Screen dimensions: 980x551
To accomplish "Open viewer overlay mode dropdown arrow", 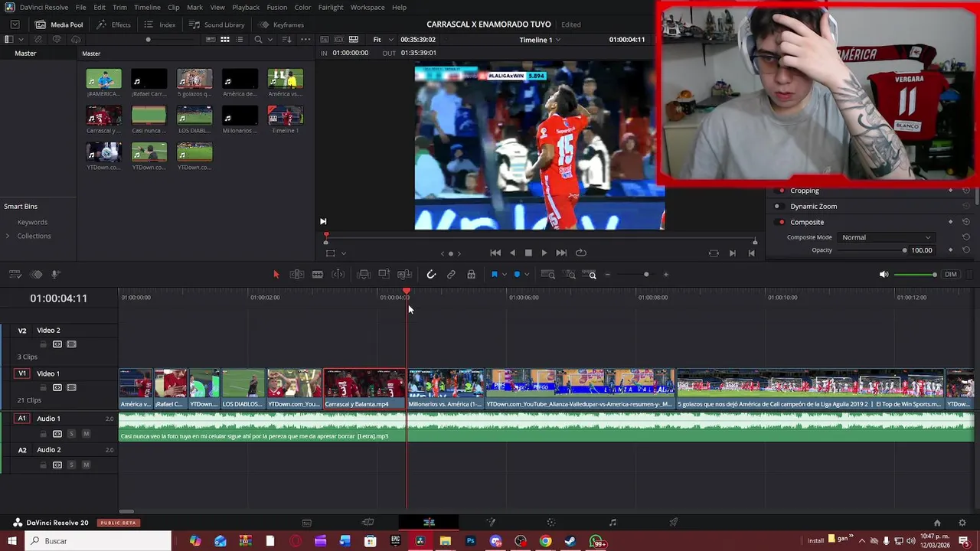I will [x=343, y=253].
